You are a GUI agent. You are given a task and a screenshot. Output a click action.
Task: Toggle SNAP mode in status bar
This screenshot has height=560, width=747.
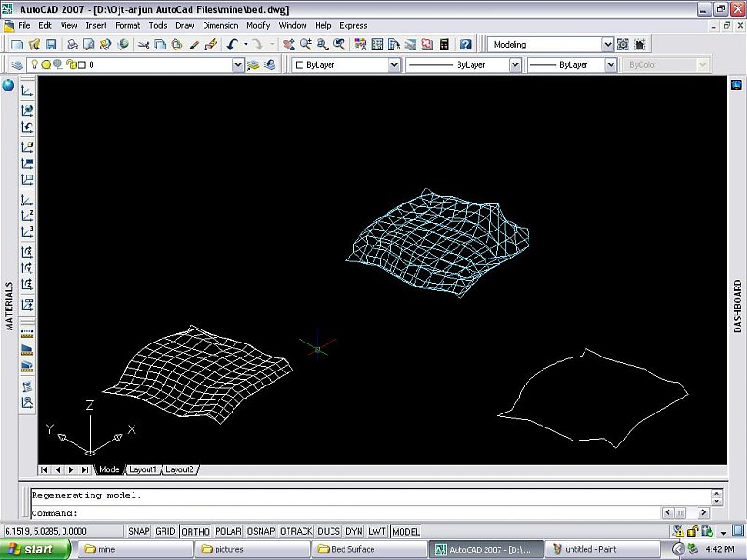pos(139,531)
